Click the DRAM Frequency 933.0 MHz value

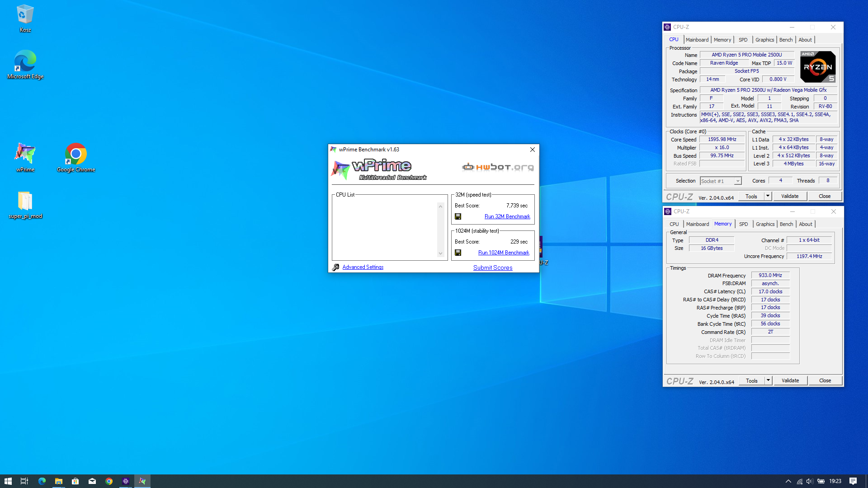770,275
